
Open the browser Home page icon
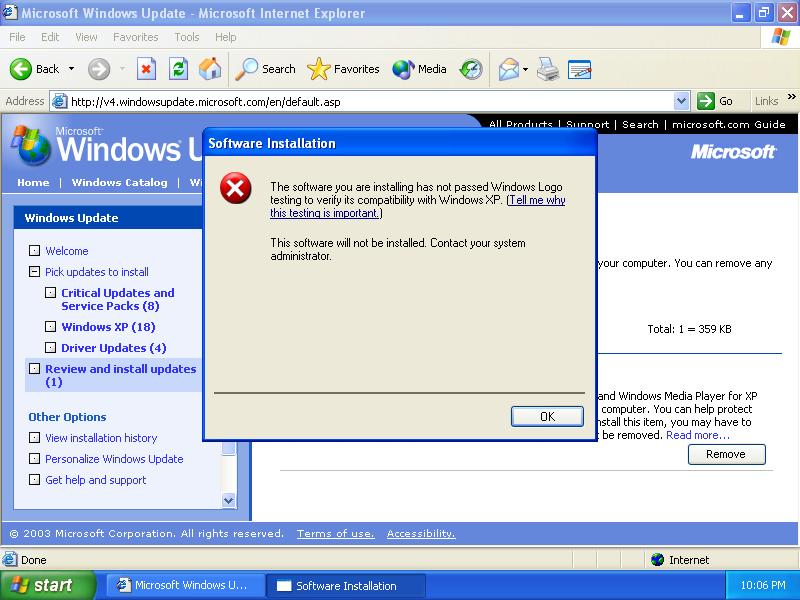tap(208, 69)
